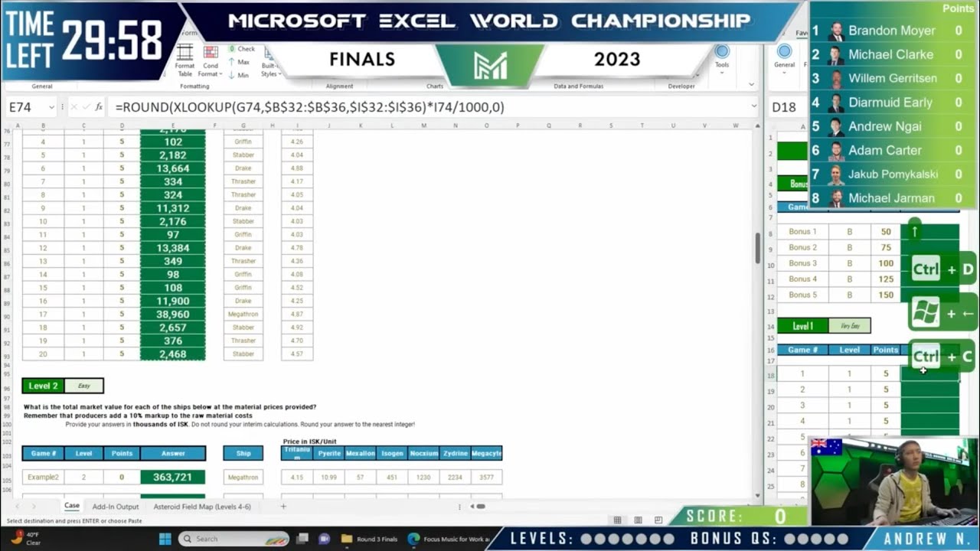
Task: Select the price cell showing 10.99
Action: pyautogui.click(x=328, y=477)
